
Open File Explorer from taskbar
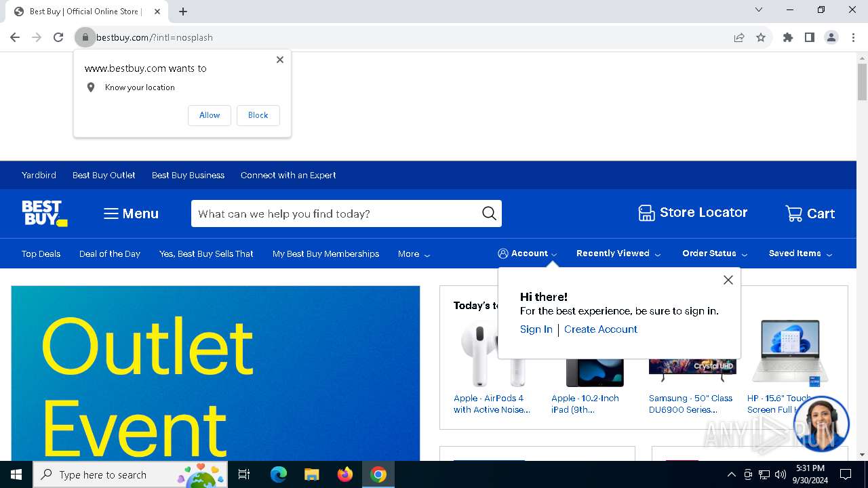click(x=312, y=474)
